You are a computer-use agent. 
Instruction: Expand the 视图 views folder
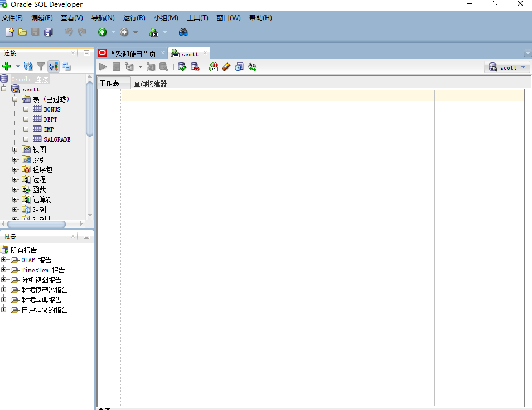click(15, 149)
